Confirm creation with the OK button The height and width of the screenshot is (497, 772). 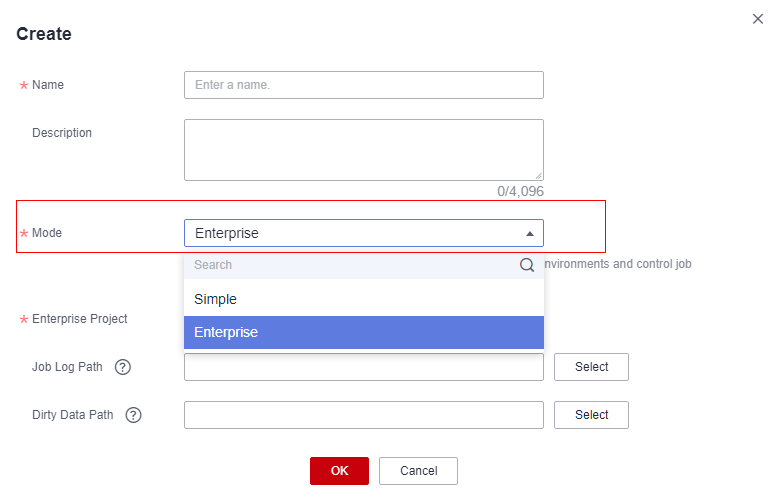point(339,471)
